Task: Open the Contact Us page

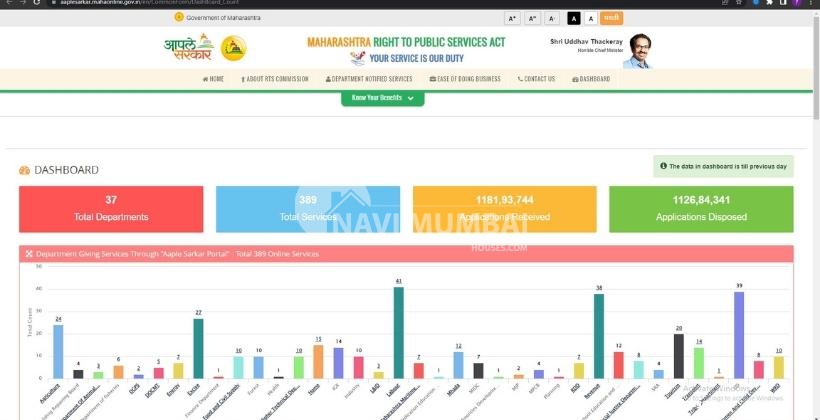Action: pos(536,79)
